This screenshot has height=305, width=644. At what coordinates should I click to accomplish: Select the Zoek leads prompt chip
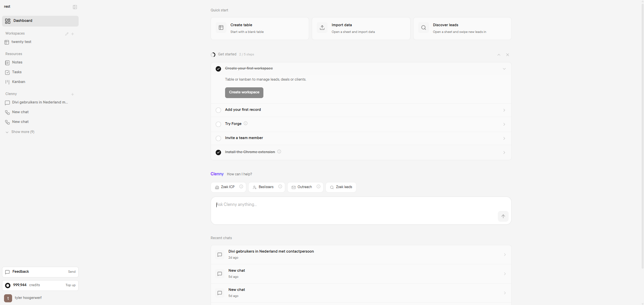point(341,187)
